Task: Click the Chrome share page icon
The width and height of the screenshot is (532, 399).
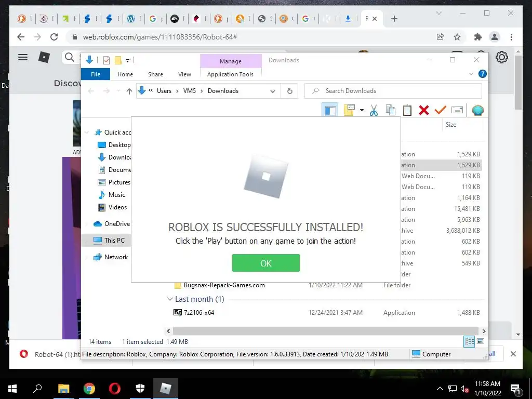Action: (441, 37)
